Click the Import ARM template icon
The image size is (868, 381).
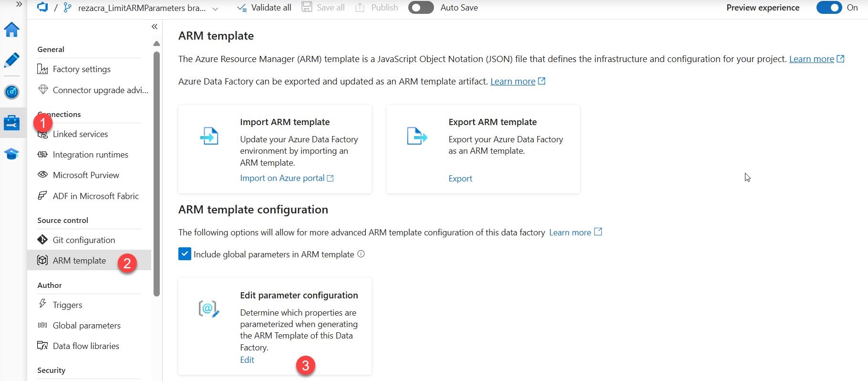point(209,136)
